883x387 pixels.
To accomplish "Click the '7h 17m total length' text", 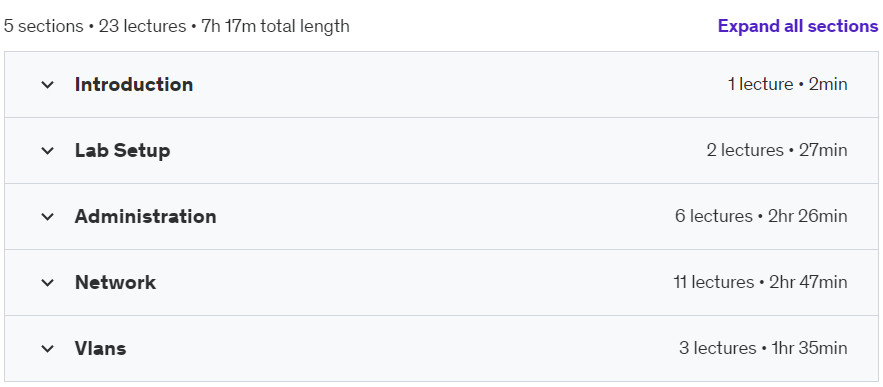I will [x=275, y=26].
